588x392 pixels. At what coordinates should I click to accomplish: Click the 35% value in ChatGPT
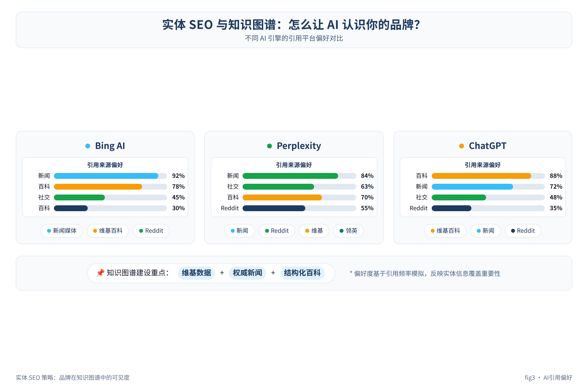[556, 208]
